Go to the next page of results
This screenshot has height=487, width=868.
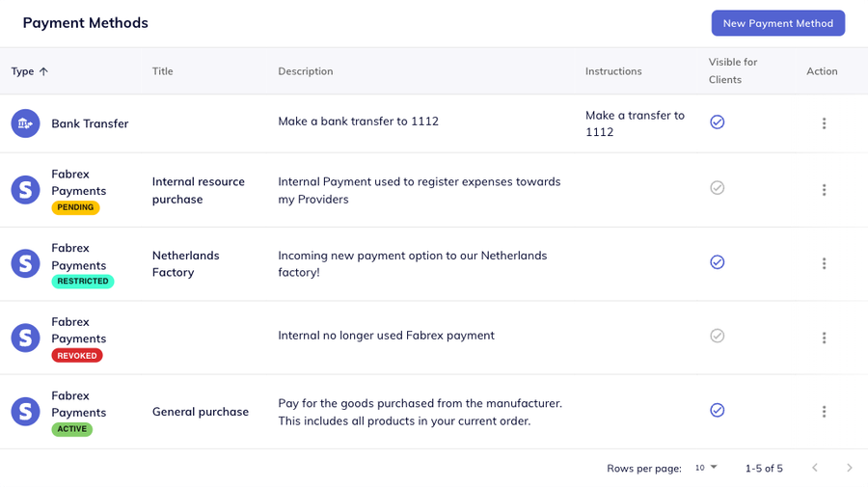pos(849,468)
